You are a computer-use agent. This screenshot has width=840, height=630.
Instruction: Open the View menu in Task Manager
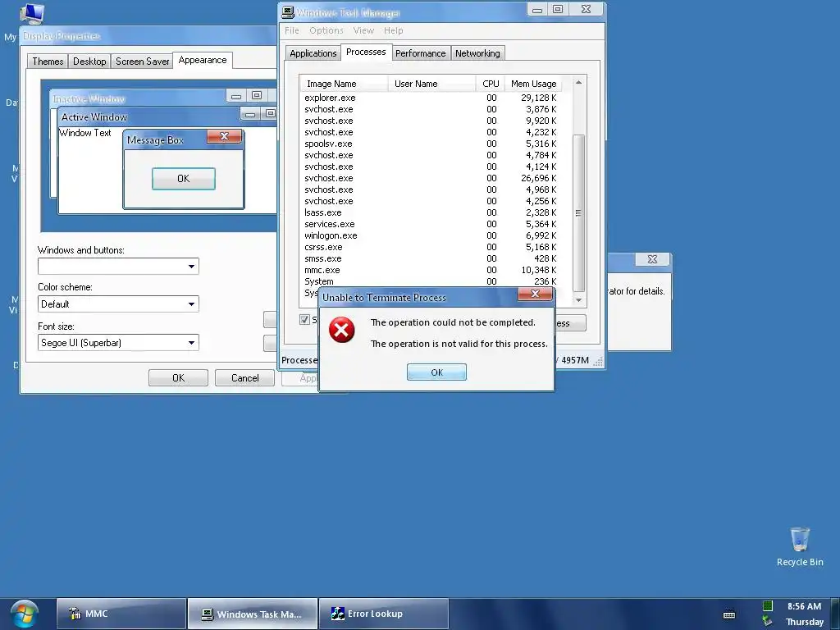363,30
